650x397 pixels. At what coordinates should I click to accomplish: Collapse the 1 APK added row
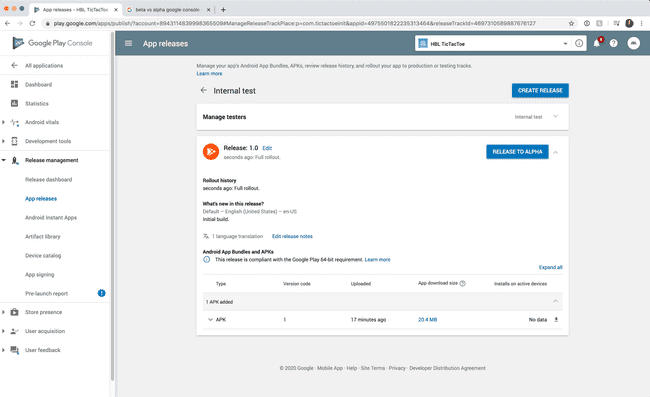coord(555,301)
